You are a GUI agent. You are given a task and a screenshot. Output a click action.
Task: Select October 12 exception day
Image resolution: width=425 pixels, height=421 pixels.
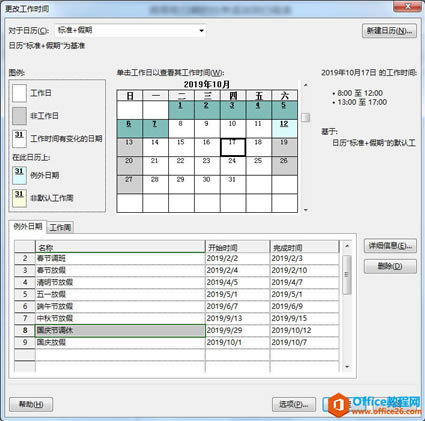[284, 129]
